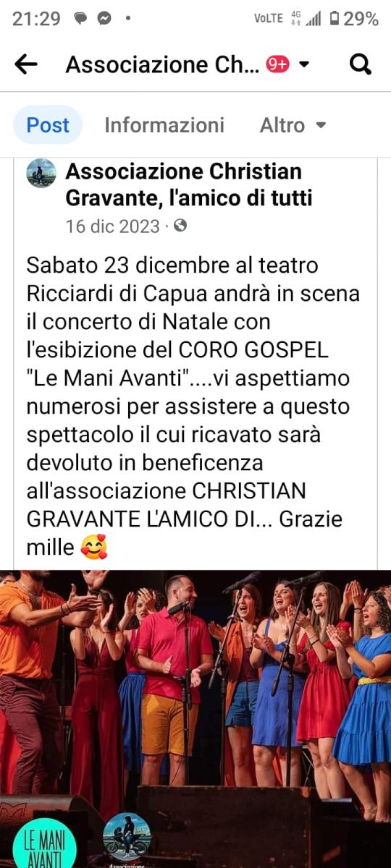
Task: Tap the Associazione logo on the photo
Action: click(127, 839)
